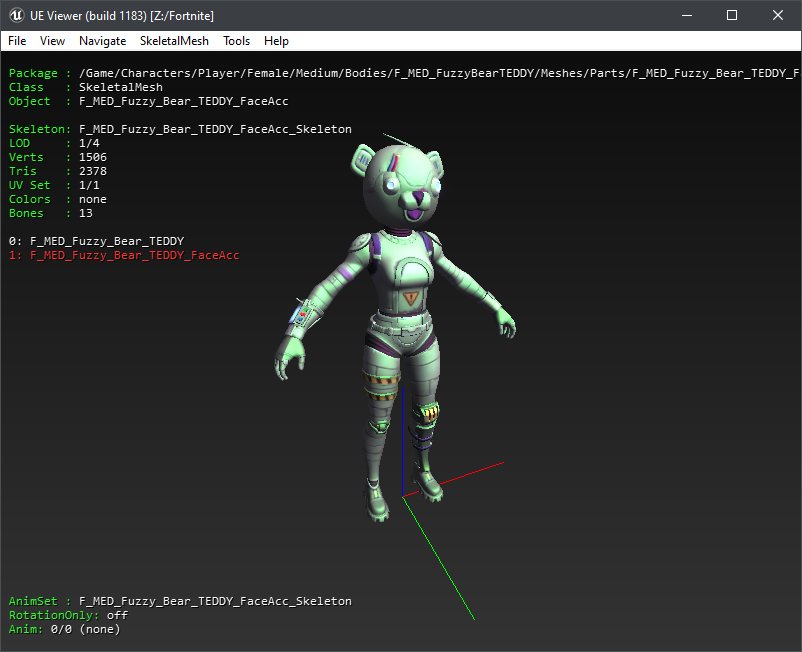The image size is (802, 652).
Task: Select red mesh entry 1: F_MED_Fuzzy_Bear_TEDDY_FaceAcc
Action: [124, 255]
